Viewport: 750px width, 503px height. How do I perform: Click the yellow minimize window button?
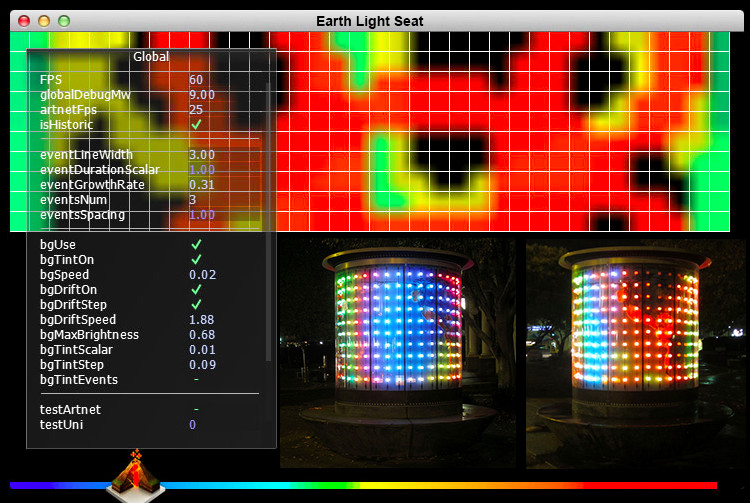[43, 20]
